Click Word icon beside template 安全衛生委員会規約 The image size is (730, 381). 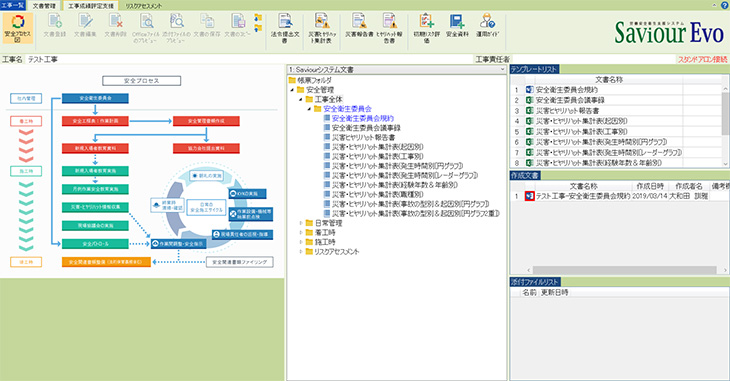pos(529,89)
